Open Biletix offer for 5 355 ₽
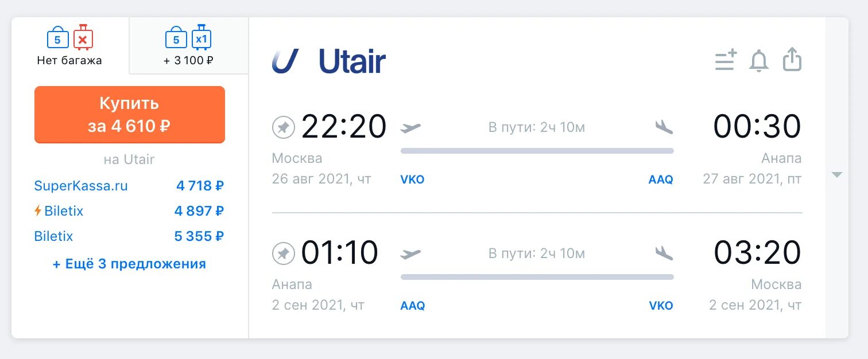 tap(53, 236)
